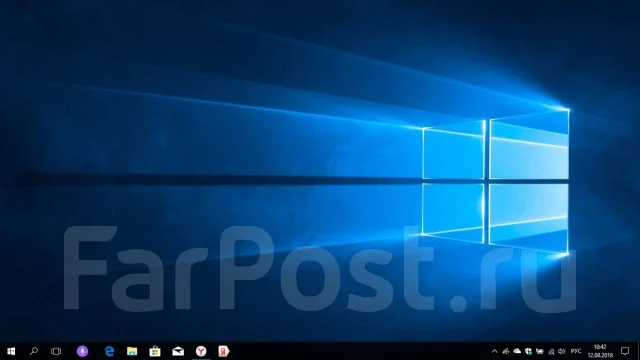640x360 pixels.
Task: Open the taskbar search magnifier
Action: coord(34,351)
